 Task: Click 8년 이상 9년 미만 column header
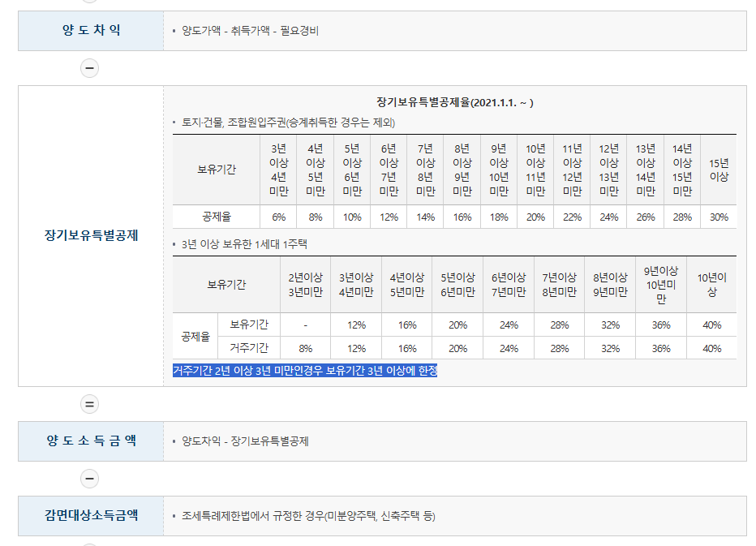(462, 170)
